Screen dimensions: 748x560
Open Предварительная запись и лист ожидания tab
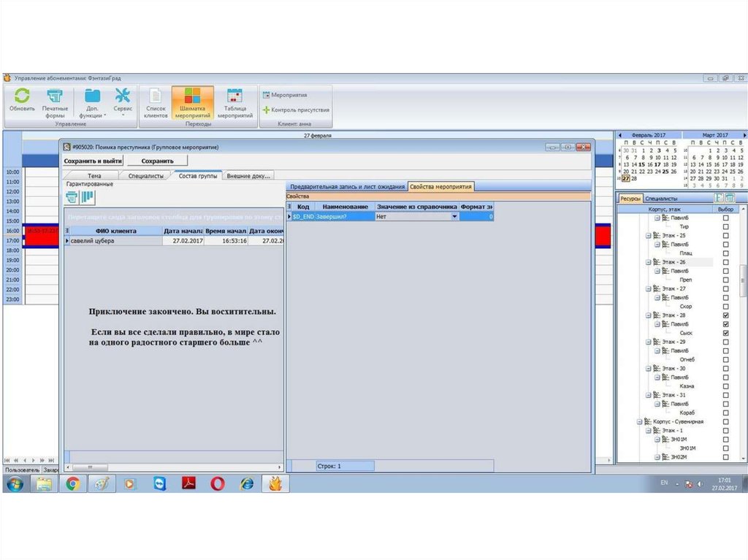347,187
